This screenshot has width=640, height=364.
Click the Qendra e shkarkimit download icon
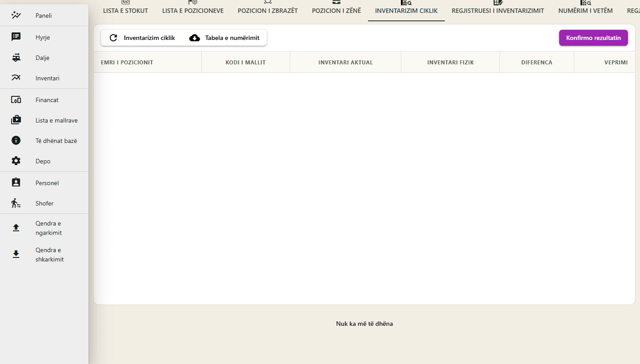click(x=16, y=254)
